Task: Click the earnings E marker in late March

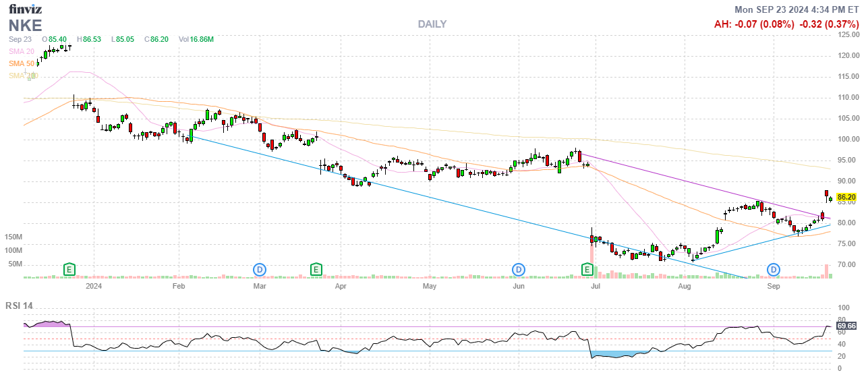Action: [316, 270]
